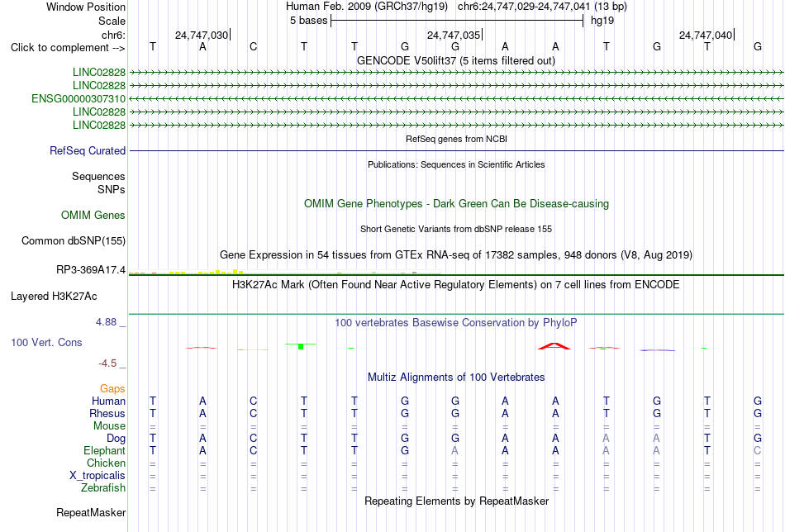Image resolution: width=785 pixels, height=532 pixels.
Task: Click the 100 Vert. Cons label
Action: [x=46, y=342]
